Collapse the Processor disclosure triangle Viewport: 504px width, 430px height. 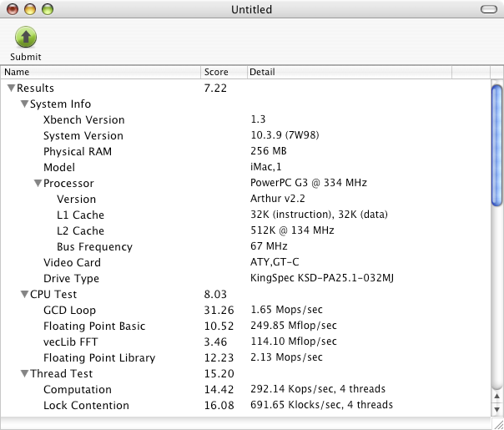[38, 183]
